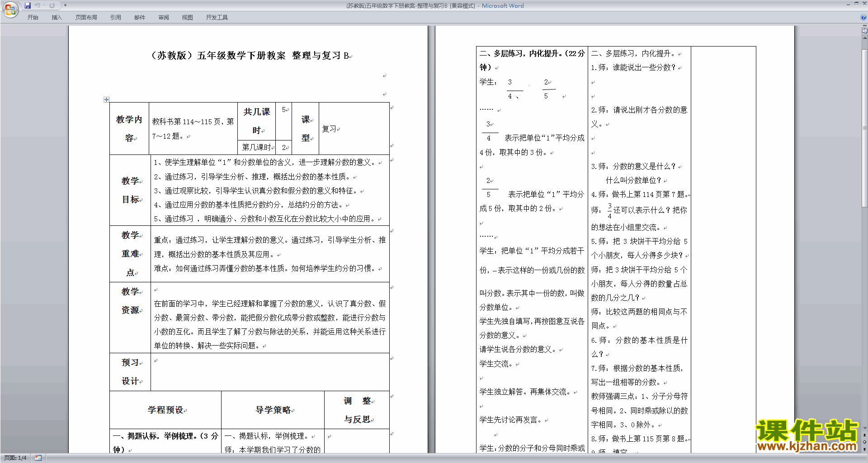
Task: Click the bold heading 一、揭题认标，举例梳理。(3 分钟)
Action: coord(165,443)
